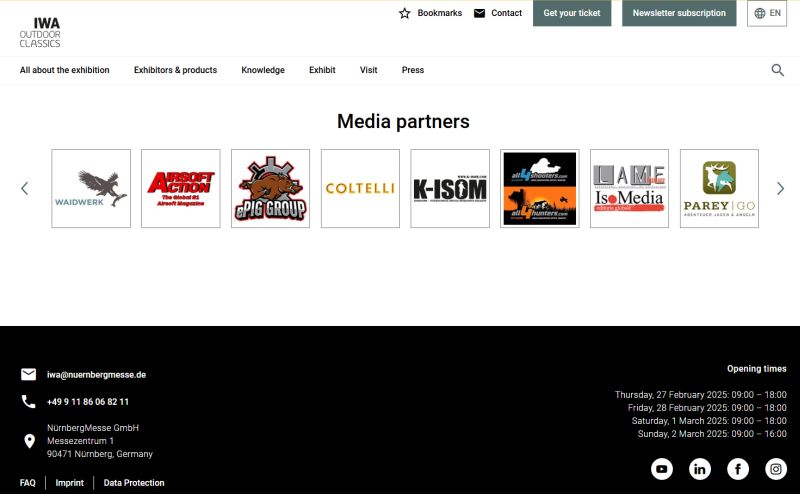The width and height of the screenshot is (800, 494).
Task: Open the K-ISOM partner logo
Action: pyautogui.click(x=450, y=188)
